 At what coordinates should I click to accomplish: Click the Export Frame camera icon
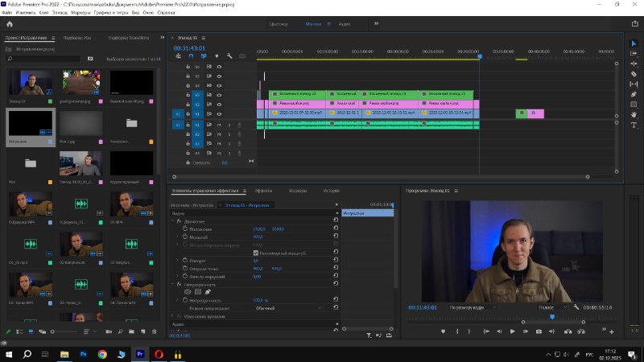pos(539,331)
